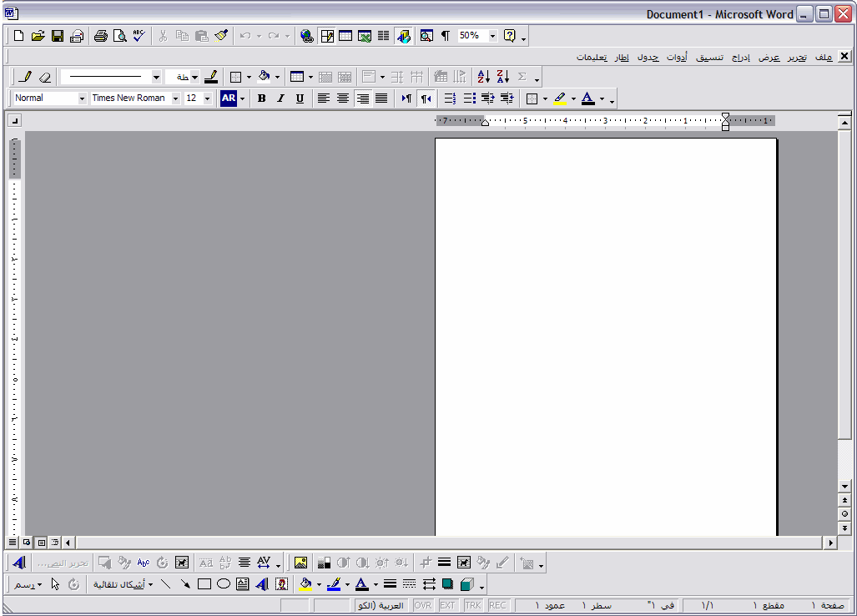Open the Zoom 50% dropdown
The image size is (857, 616).
tap(492, 36)
